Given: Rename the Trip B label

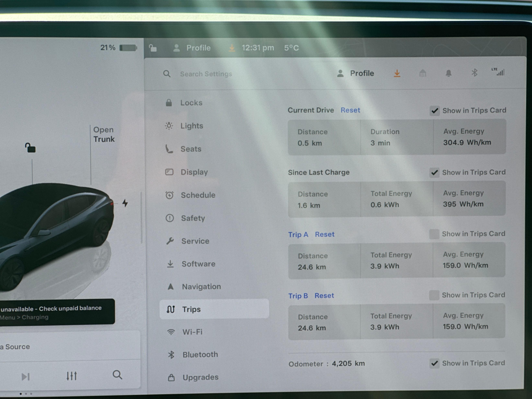Looking at the screenshot, I should [x=298, y=296].
